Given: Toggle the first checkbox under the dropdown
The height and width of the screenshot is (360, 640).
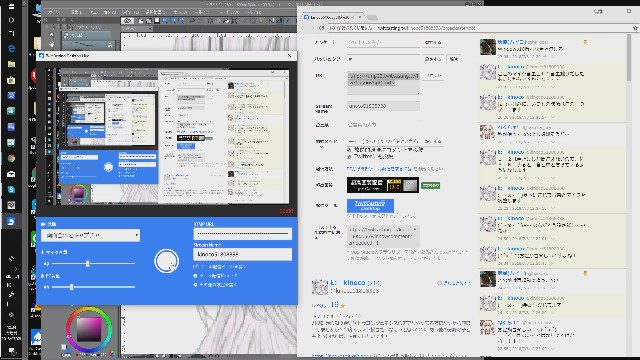Looking at the screenshot, I should [x=349, y=150].
